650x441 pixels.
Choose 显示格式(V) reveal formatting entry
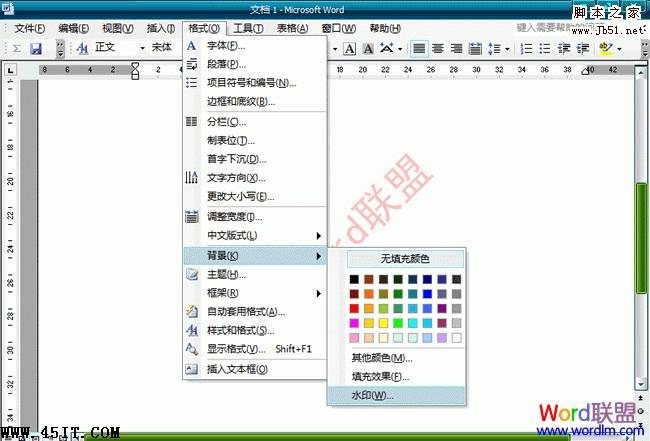(255, 349)
